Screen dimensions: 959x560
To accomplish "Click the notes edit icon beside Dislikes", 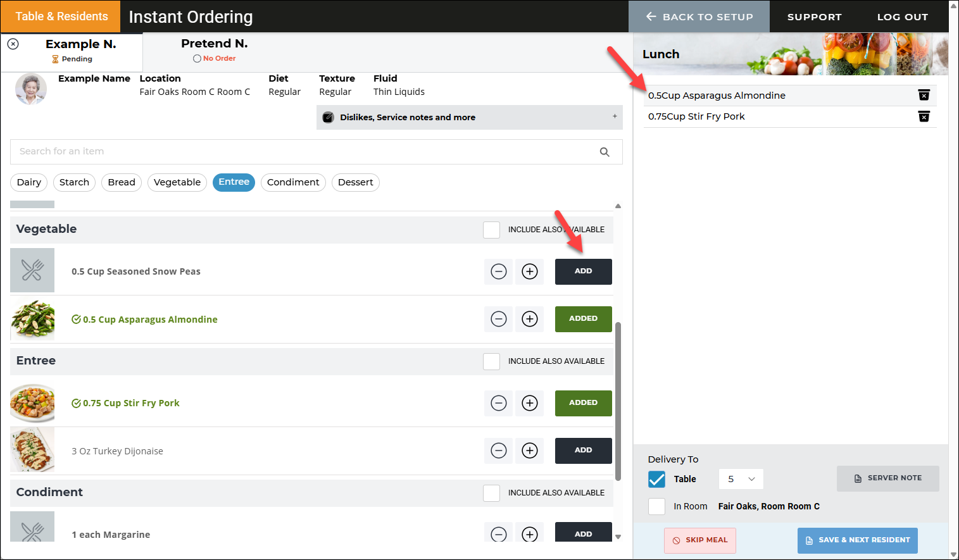I will click(328, 117).
